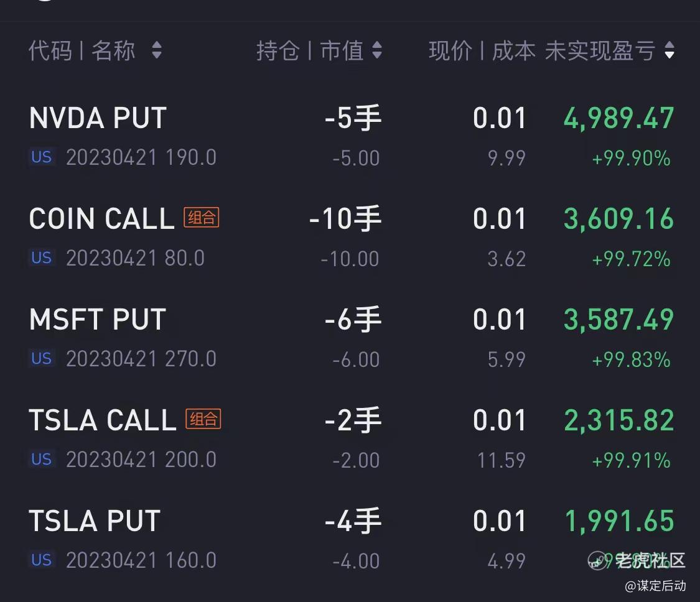Select the 现价 | 成本 column header
This screenshot has width=700, height=602.
click(x=482, y=50)
